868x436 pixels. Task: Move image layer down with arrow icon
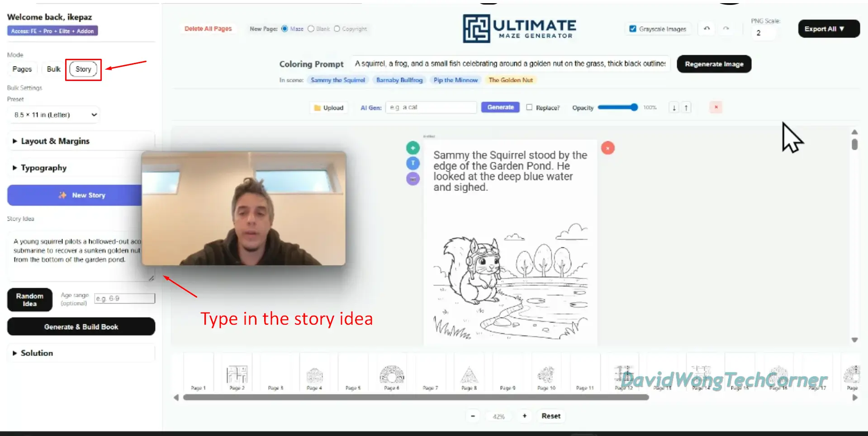[x=674, y=108]
